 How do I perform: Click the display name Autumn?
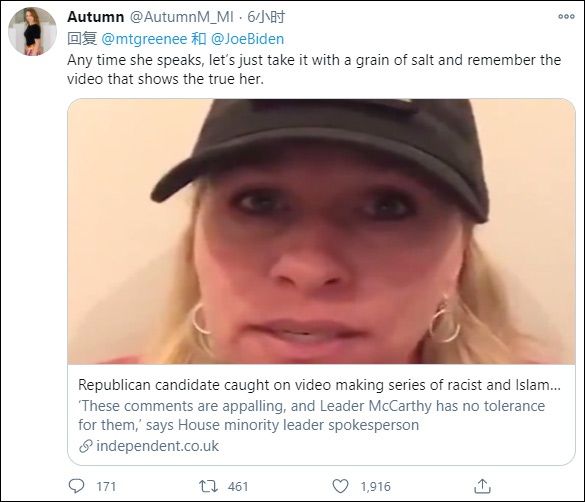click(x=96, y=17)
